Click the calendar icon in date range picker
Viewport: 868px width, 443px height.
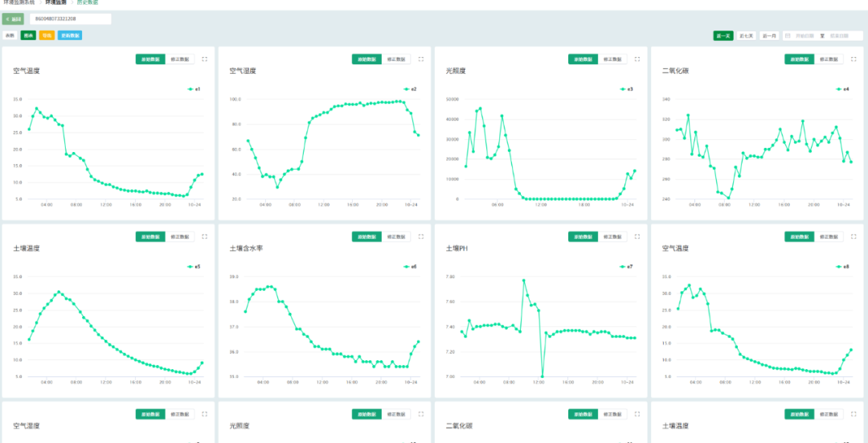(x=788, y=35)
